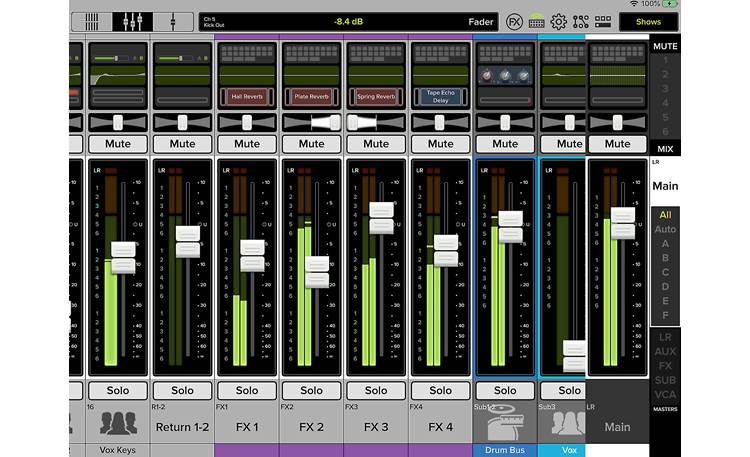
Task: Open the Vox Keys EQ curve thumbnail
Action: (x=118, y=76)
